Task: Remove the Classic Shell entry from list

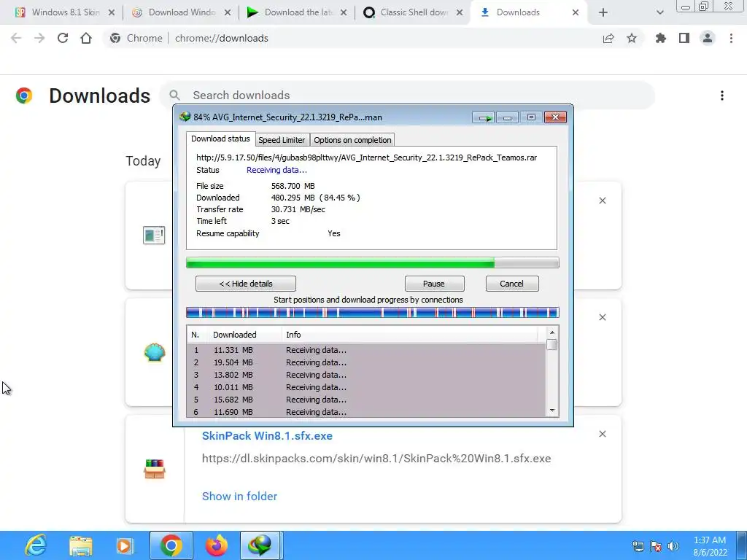Action: coord(603,317)
